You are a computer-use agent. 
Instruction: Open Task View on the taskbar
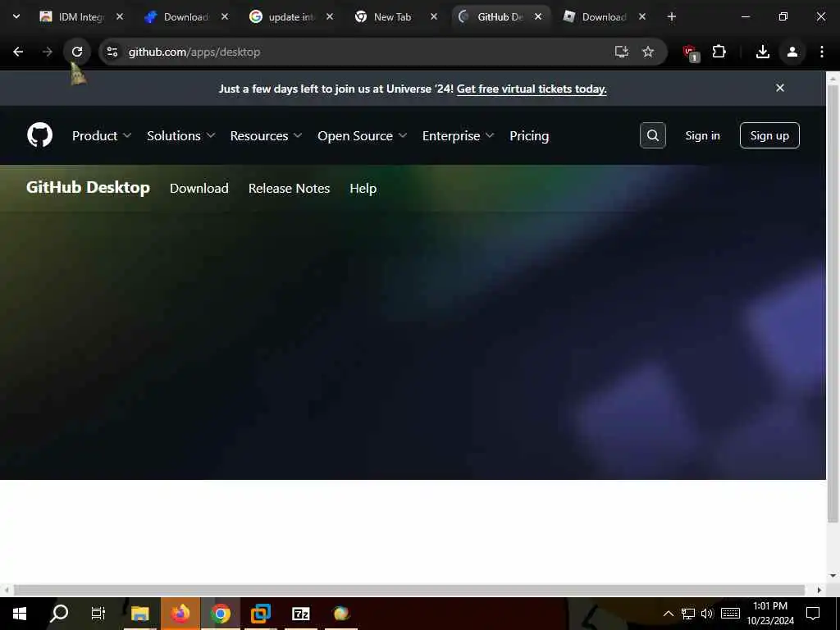point(98,614)
